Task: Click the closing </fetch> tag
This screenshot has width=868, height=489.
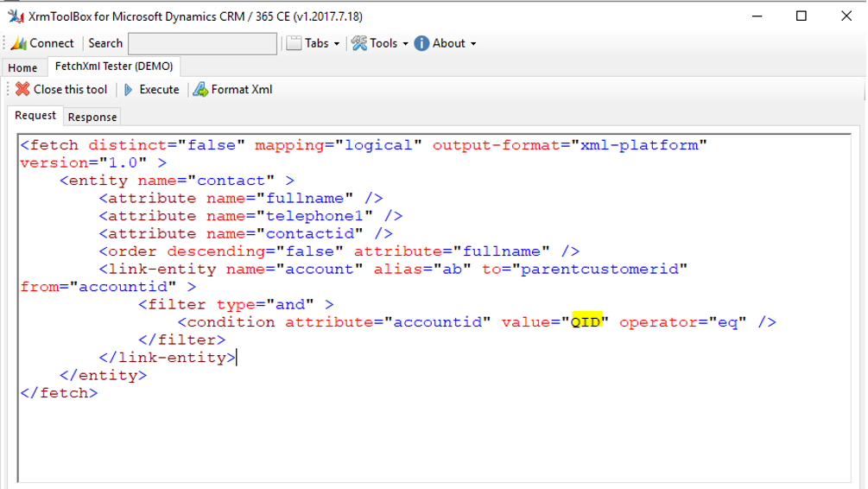Action: (x=60, y=392)
